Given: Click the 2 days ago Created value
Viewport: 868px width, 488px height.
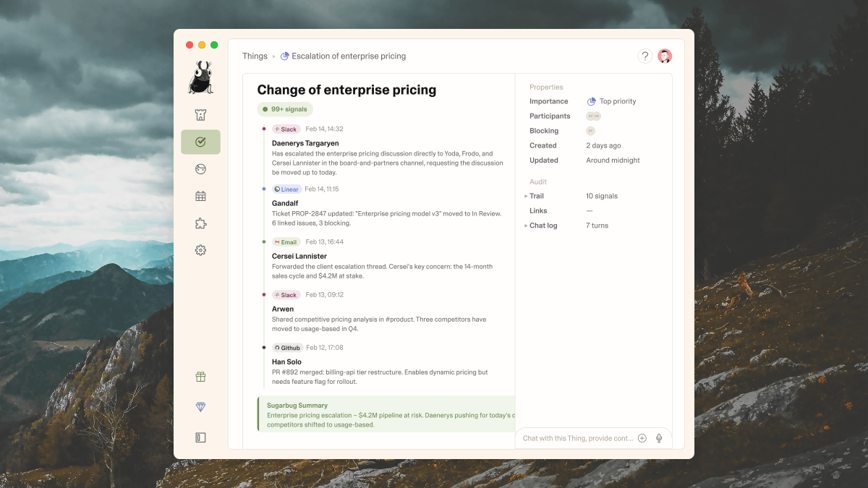Looking at the screenshot, I should point(603,145).
